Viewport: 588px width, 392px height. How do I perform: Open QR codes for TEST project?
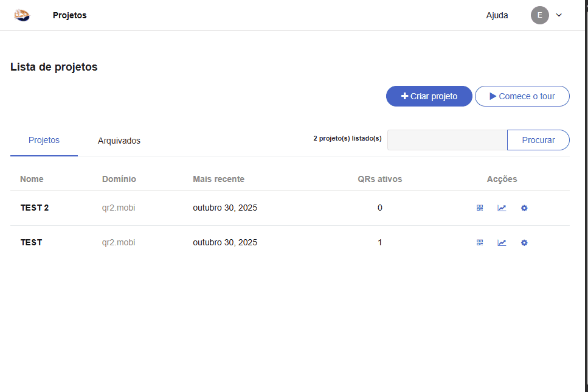[480, 243]
